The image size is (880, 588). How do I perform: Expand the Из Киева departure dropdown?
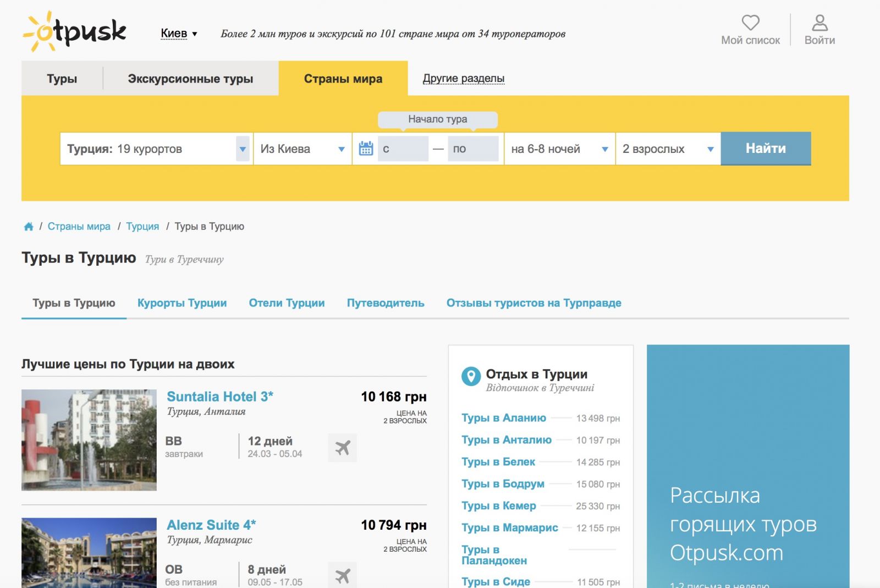pos(341,149)
